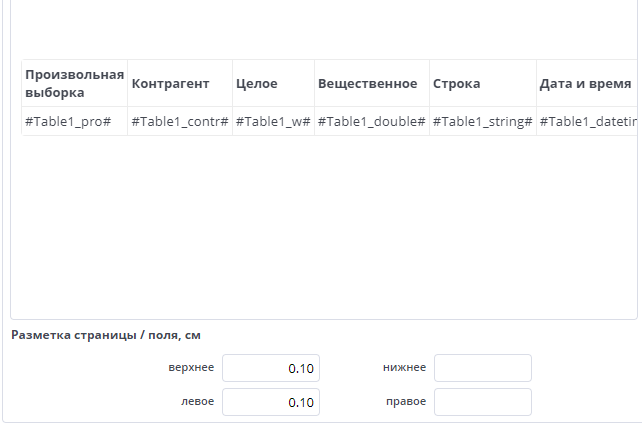Click the empty "правое" margin field
Viewport: 642px width, 424px height.
pyautogui.click(x=482, y=402)
